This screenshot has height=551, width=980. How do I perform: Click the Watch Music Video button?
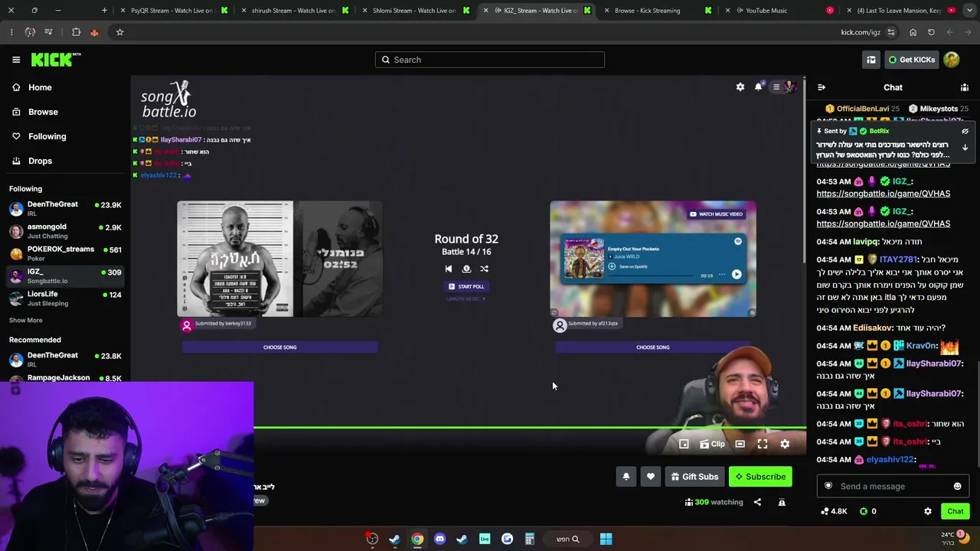pyautogui.click(x=716, y=214)
